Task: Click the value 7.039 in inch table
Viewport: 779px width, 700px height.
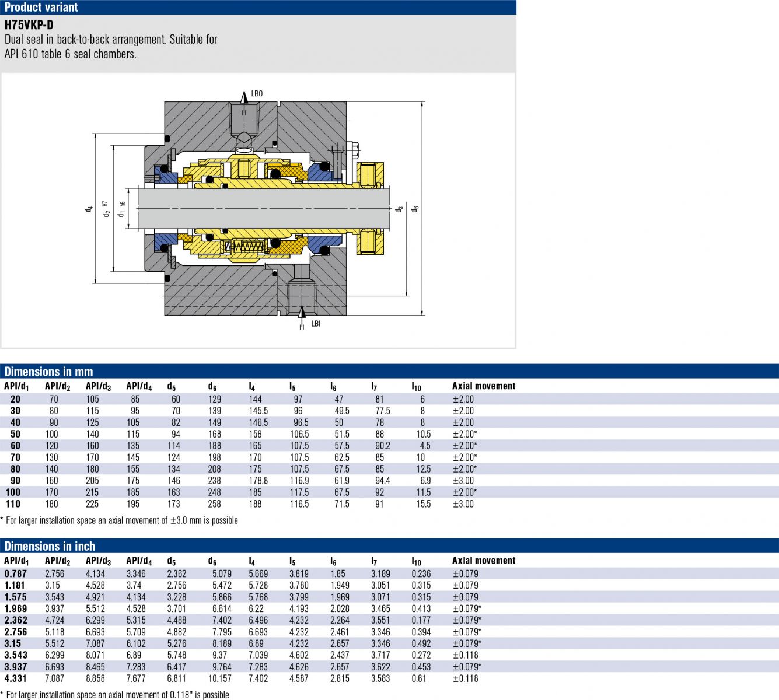Action: click(x=258, y=655)
